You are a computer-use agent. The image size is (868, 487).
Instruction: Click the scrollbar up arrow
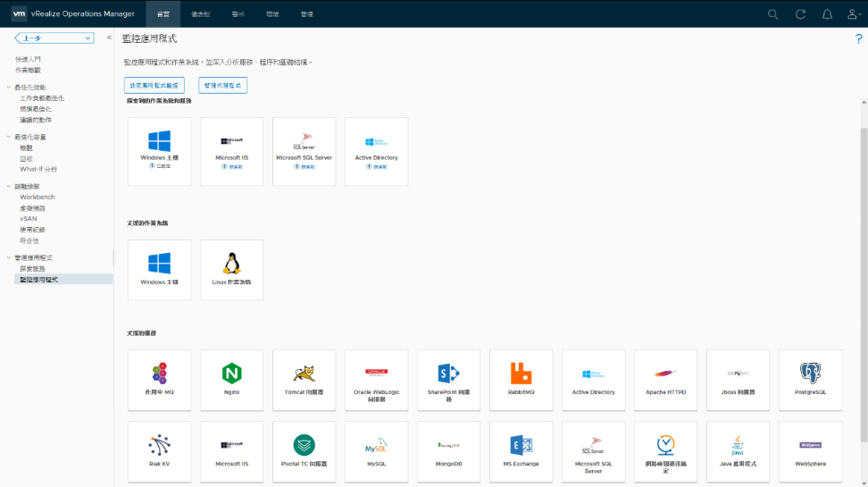coord(864,103)
